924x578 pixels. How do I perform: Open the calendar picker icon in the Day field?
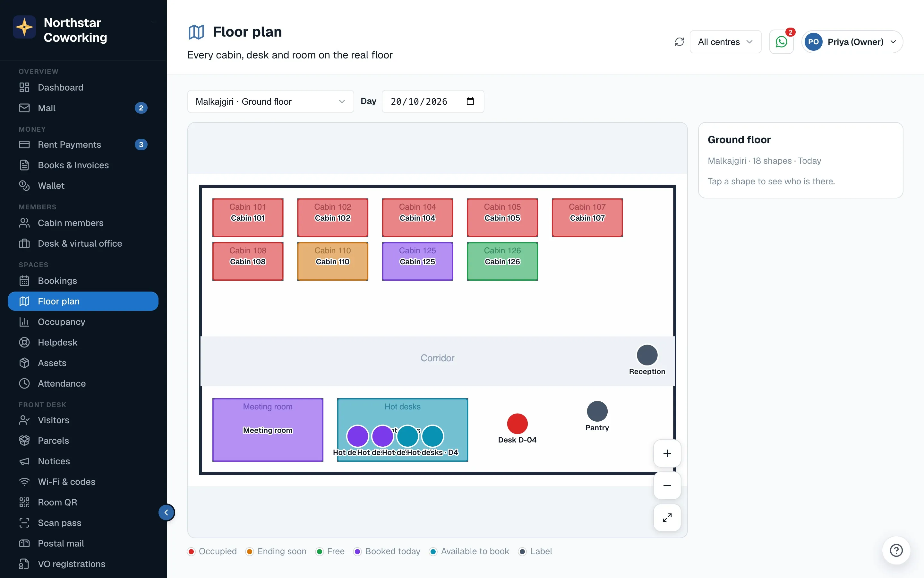[470, 101]
